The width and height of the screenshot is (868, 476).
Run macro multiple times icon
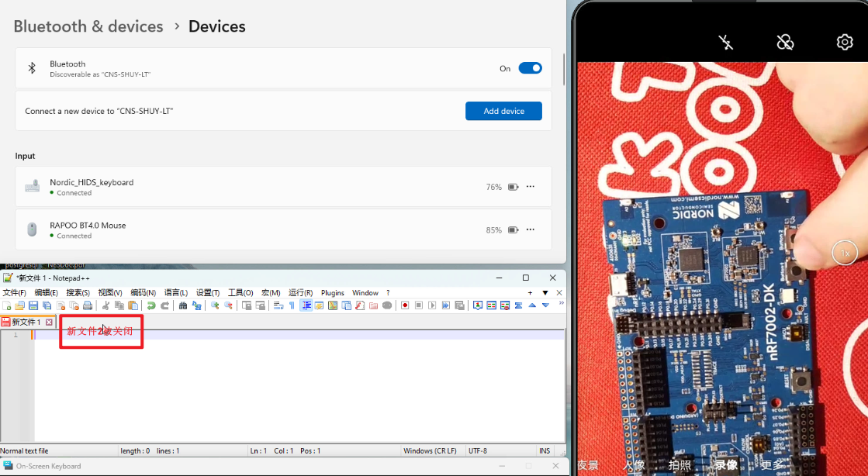445,305
